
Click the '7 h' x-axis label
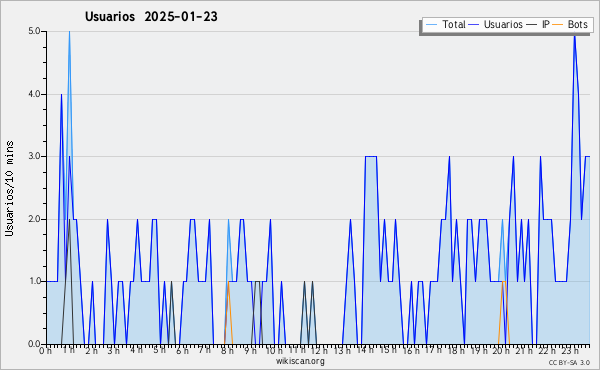click(x=204, y=350)
